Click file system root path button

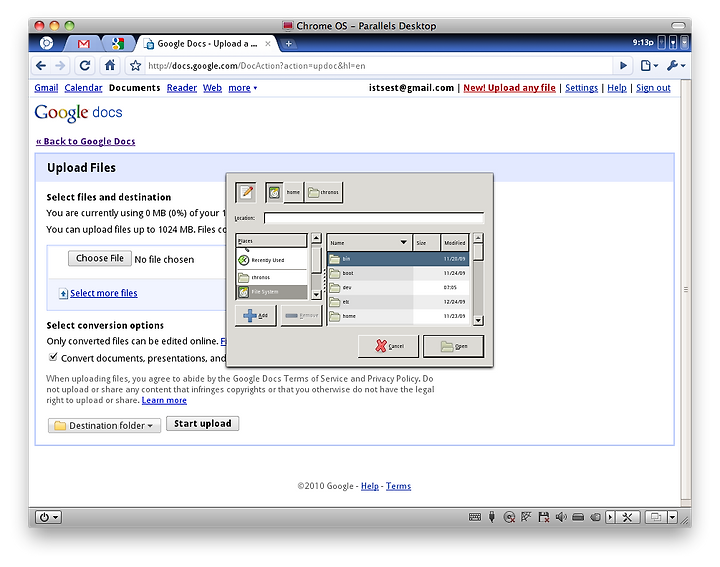pyautogui.click(x=274, y=192)
